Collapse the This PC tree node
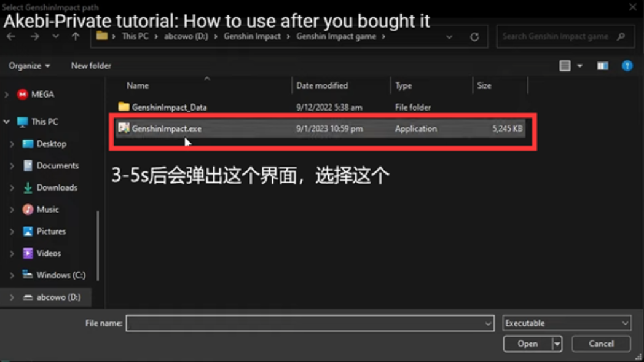 point(6,122)
